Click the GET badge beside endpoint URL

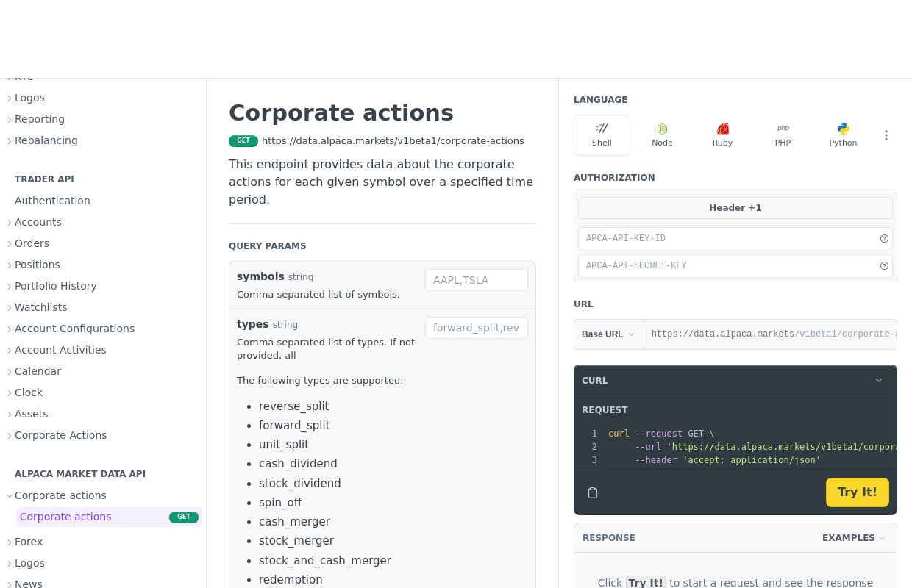point(243,141)
